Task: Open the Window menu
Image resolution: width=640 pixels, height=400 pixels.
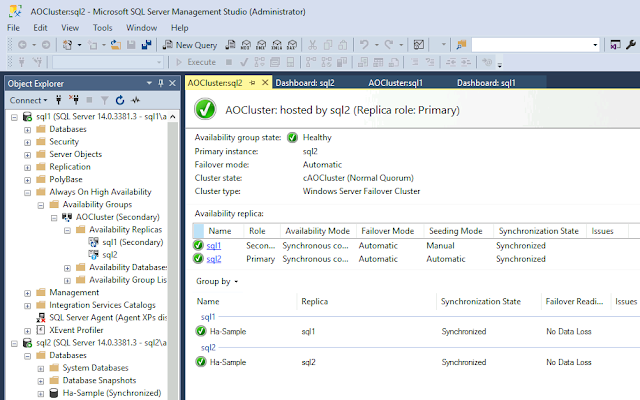Action: 141,28
